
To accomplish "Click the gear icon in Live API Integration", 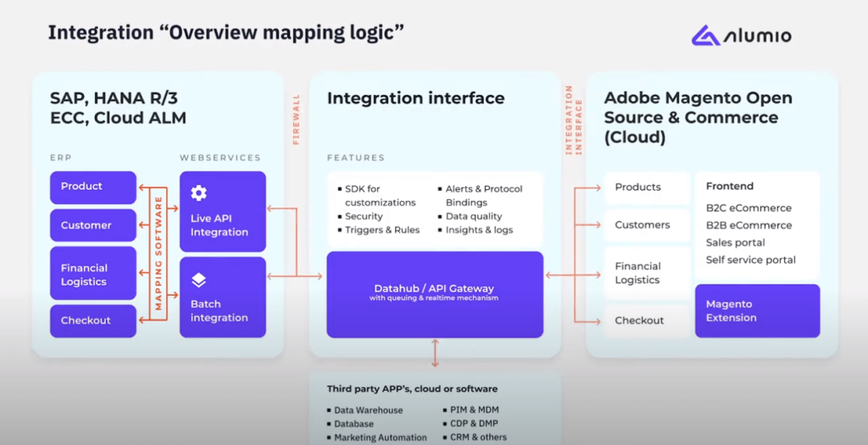I will tap(198, 193).
